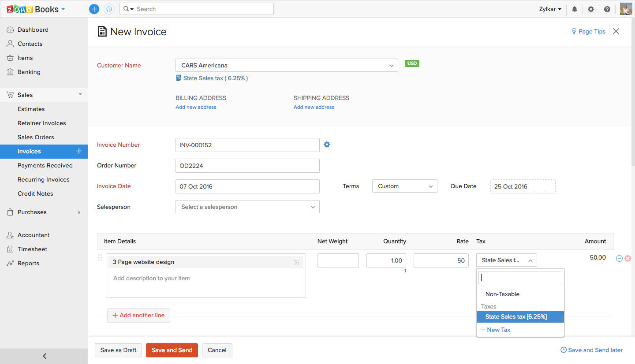Open the notifications bell icon
635x364 pixels.
pos(574,9)
